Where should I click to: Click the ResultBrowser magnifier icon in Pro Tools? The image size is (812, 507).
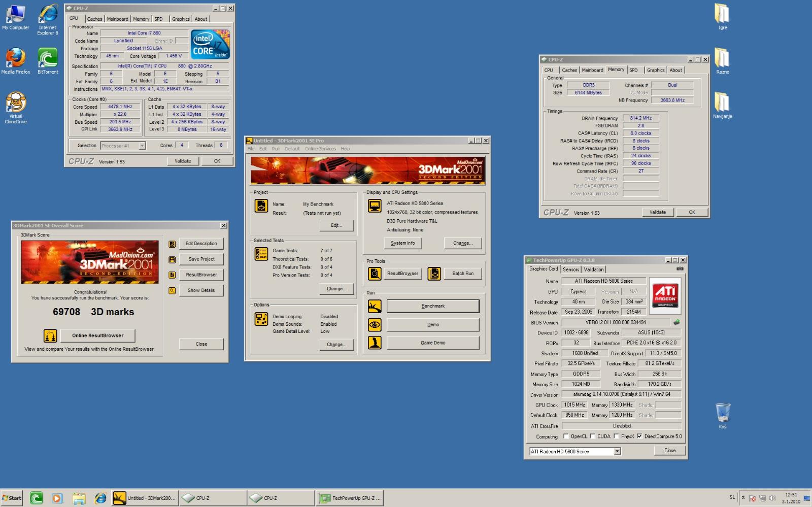(375, 274)
